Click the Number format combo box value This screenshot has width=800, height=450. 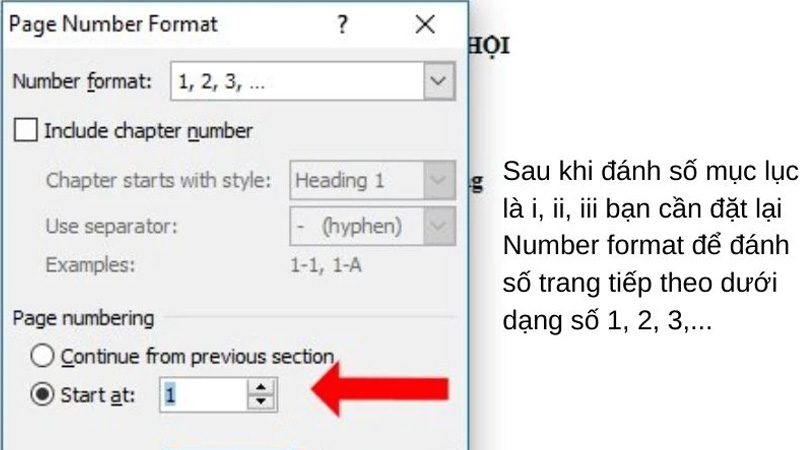tap(297, 81)
